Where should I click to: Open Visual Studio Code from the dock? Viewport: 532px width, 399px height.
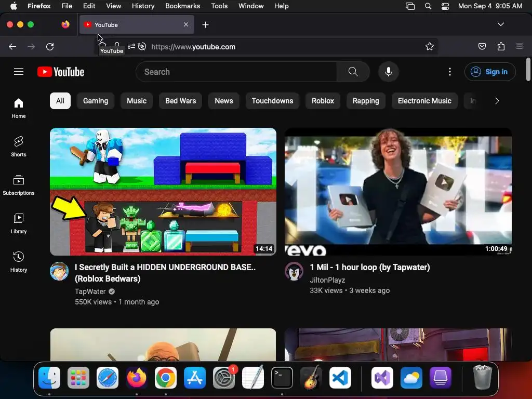(x=340, y=378)
